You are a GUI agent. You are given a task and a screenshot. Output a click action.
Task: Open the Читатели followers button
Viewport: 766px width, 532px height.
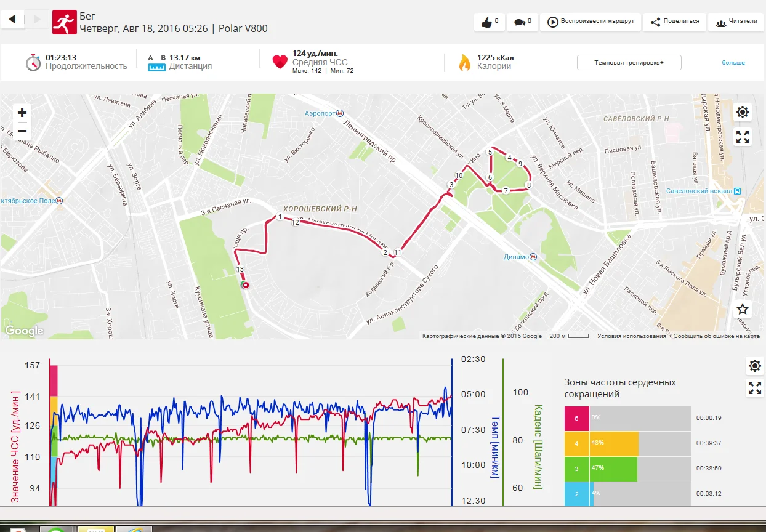pos(736,22)
